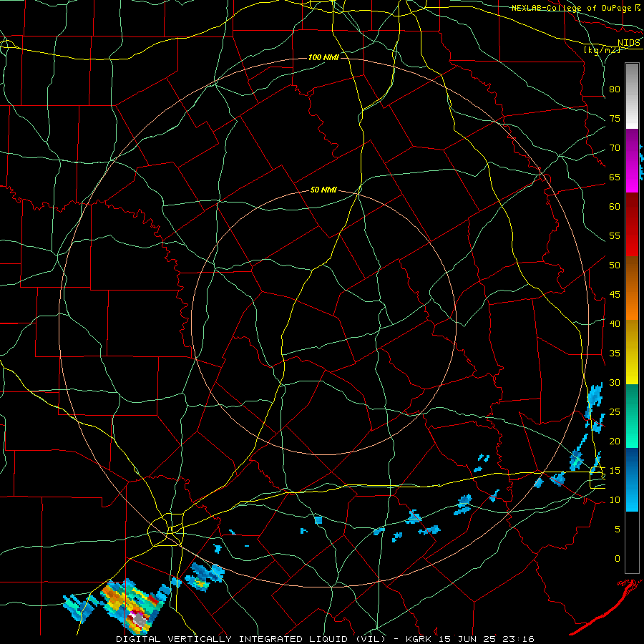Click the 50 value on the VIL scale
This screenshot has height=644, width=644.
tap(615, 265)
